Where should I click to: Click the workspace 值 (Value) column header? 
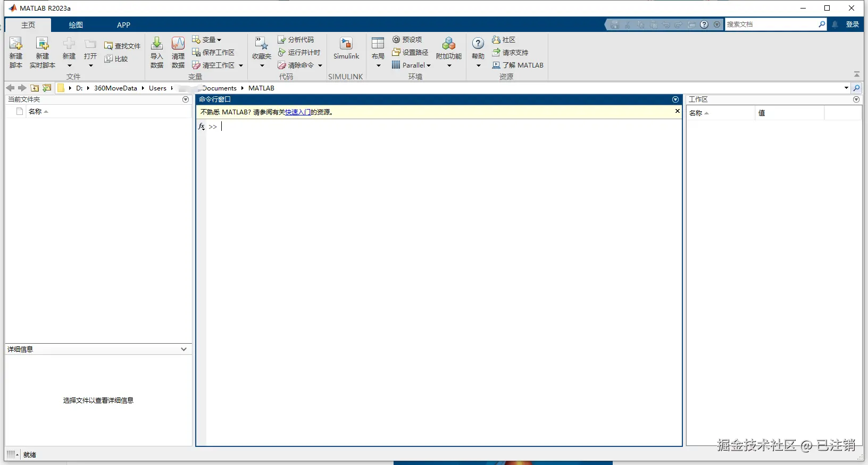point(789,113)
